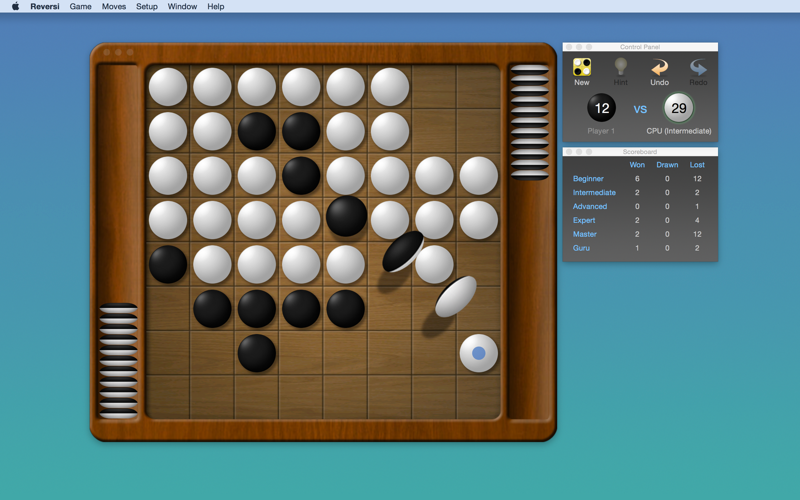Screen dimensions: 800x500
Task: Click the empty top-right corner board square
Action: [479, 87]
